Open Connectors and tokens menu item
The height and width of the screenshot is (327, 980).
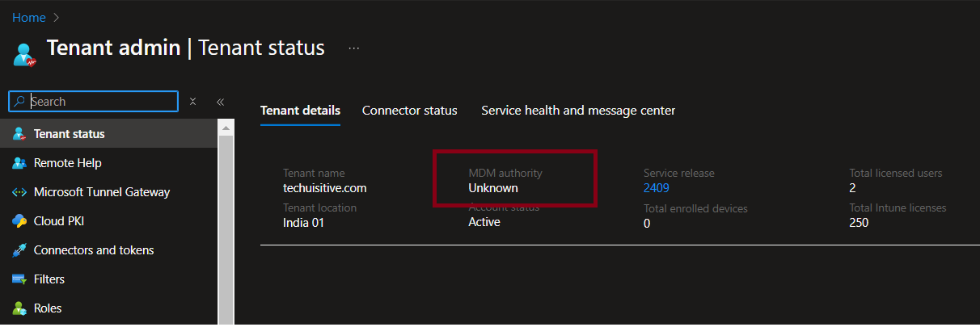coord(108,250)
